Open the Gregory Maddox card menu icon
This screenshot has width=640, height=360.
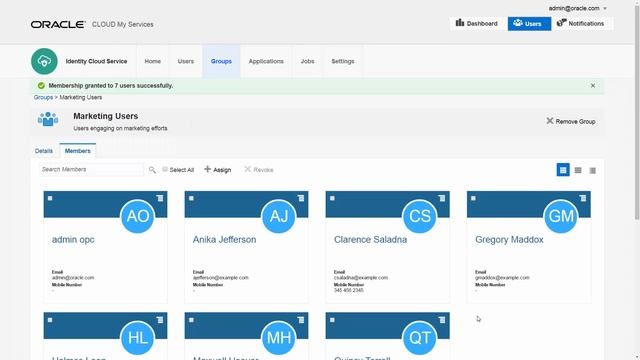583,198
